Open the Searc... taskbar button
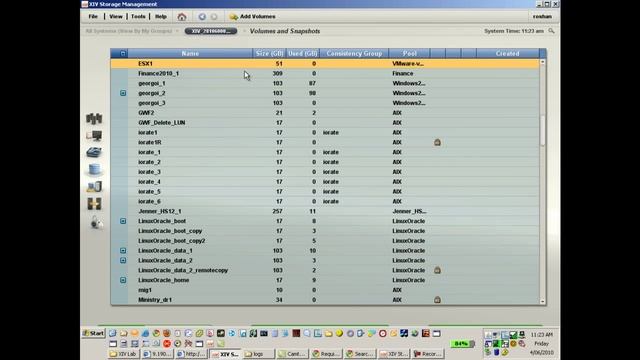Viewport: 640px width, 360px height. pyautogui.click(x=360, y=354)
